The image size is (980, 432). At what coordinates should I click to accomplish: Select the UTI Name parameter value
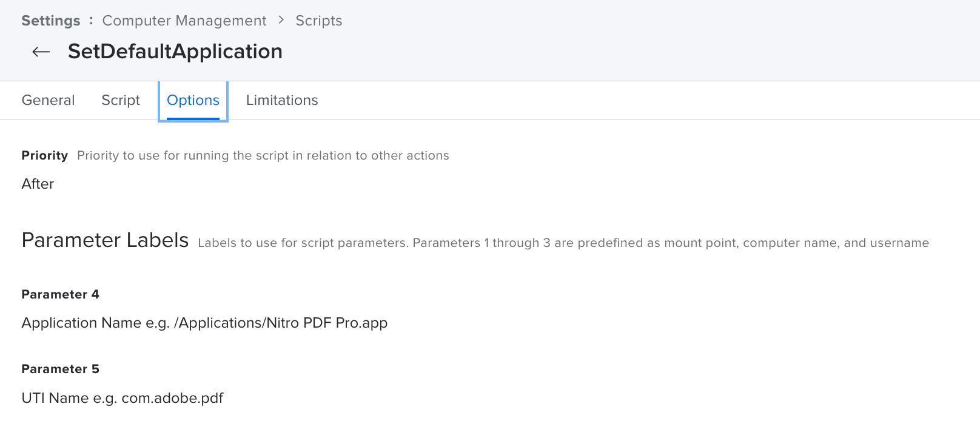point(122,398)
